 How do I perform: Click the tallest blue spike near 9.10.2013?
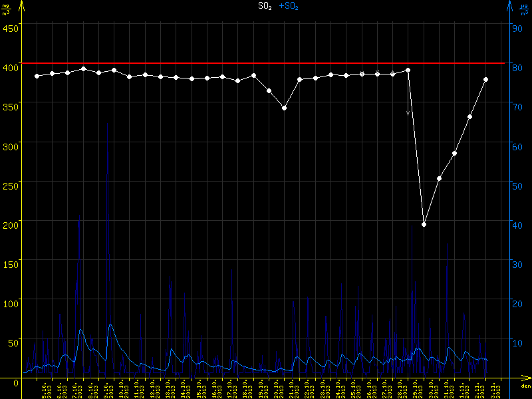pos(108,153)
